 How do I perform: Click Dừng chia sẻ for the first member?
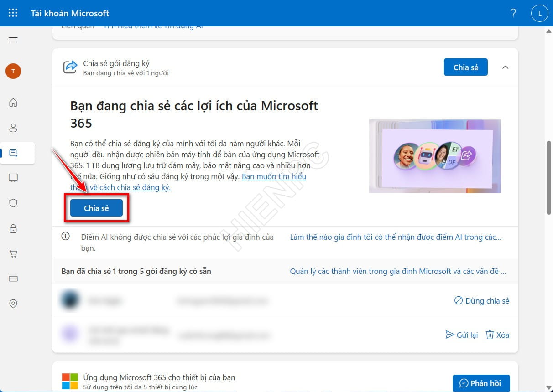(x=482, y=301)
